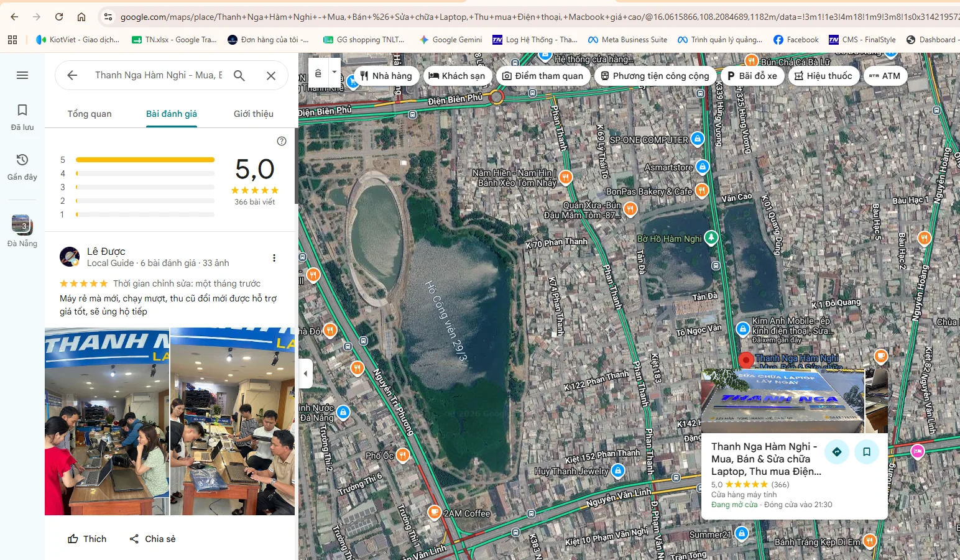Open GG shopping TNLT bookmark
960x560 pixels.
[364, 40]
